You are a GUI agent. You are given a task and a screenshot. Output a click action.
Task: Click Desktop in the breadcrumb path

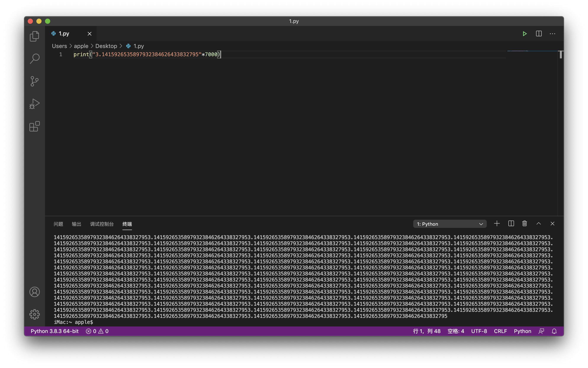coord(106,46)
